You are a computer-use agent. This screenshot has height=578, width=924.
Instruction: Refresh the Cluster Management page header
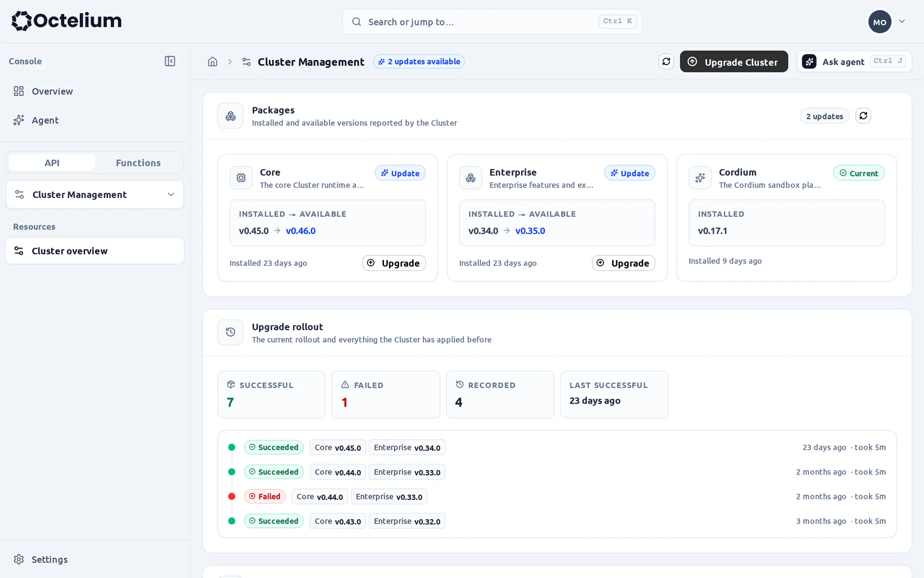[666, 62]
